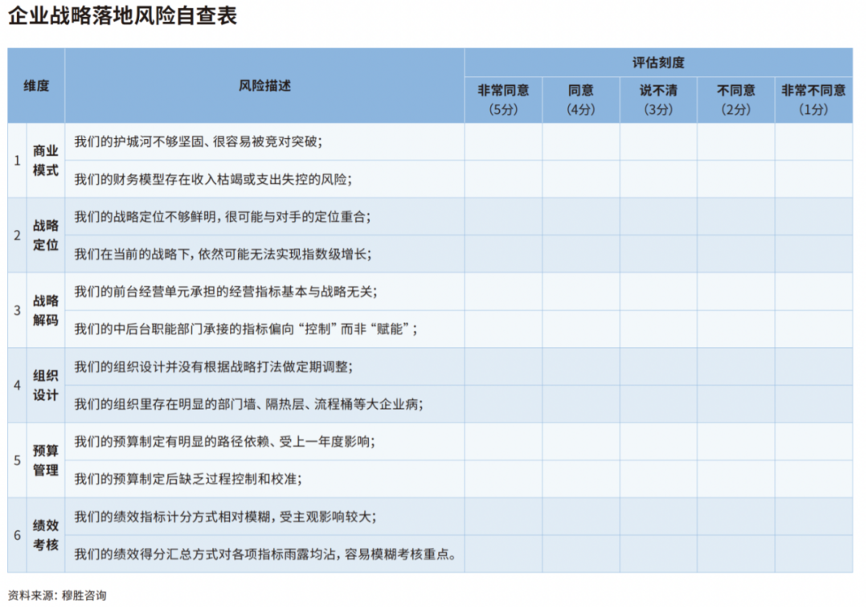Click the 商业模式 dimension cell
Image resolution: width=868 pixels, height=609 pixels.
point(46,161)
